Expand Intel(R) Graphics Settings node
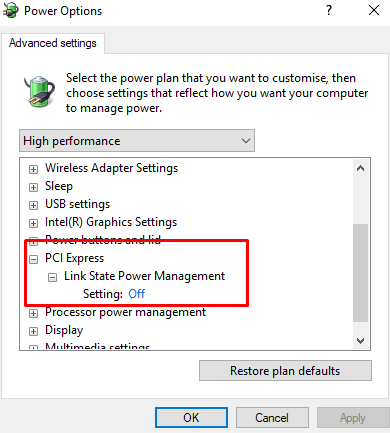This screenshot has height=433, width=390. pos(33,223)
